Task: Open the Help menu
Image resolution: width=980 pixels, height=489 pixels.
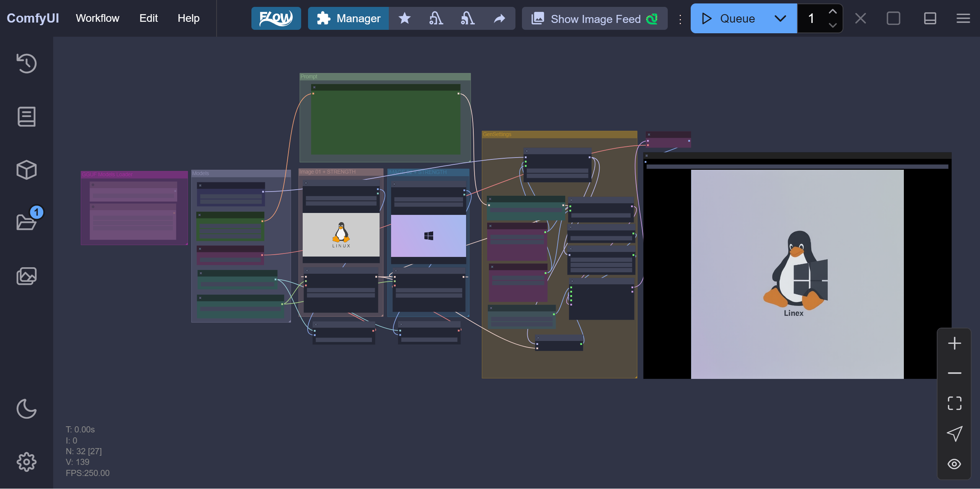Action: (x=188, y=18)
